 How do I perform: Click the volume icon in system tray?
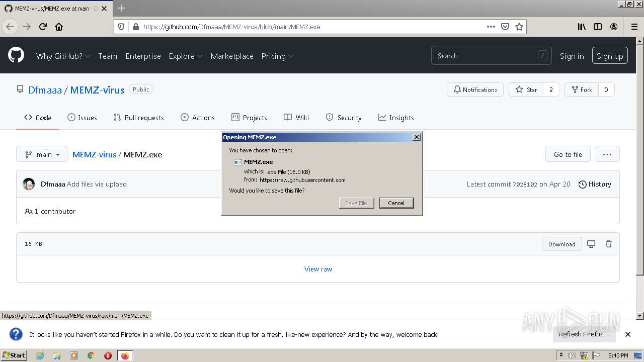572,355
